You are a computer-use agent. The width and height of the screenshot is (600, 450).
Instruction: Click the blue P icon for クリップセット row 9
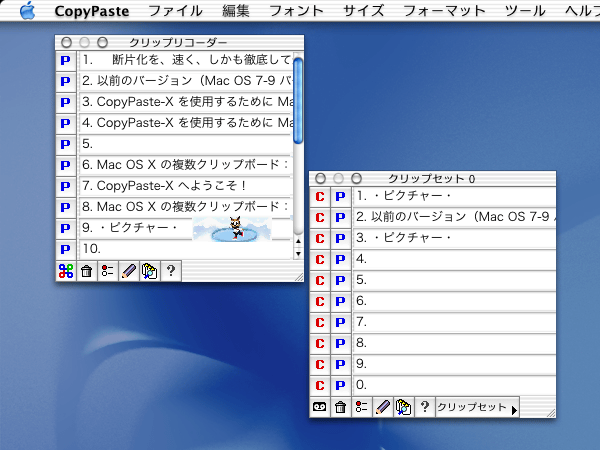pyautogui.click(x=340, y=365)
